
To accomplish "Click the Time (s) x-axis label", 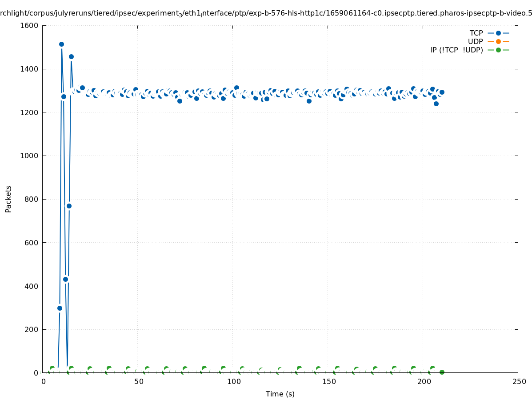I will (x=280, y=394).
